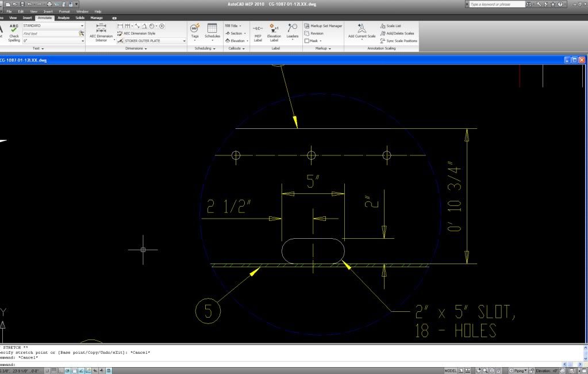Click the Elevation Label icon

point(274,32)
